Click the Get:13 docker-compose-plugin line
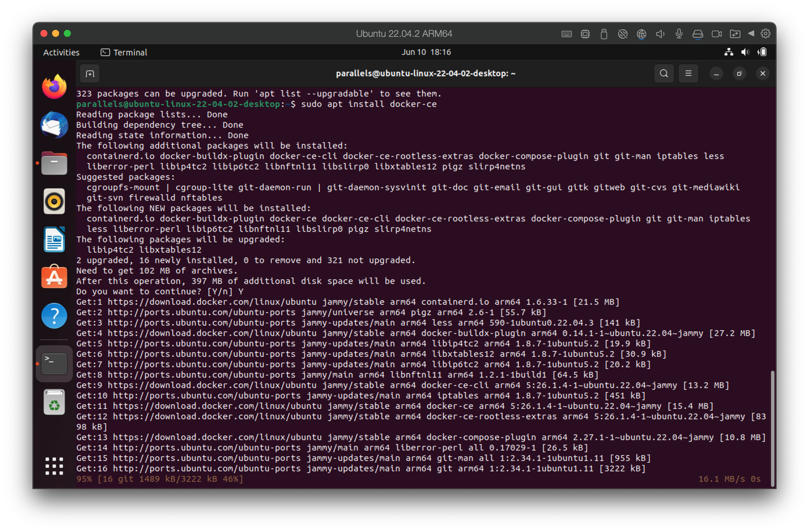809x532 pixels. pos(421,437)
